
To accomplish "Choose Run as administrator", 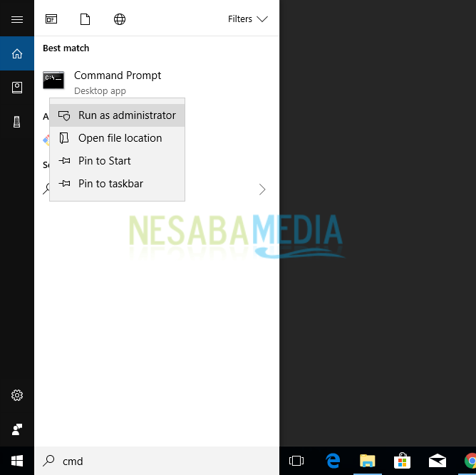I will (x=117, y=115).
